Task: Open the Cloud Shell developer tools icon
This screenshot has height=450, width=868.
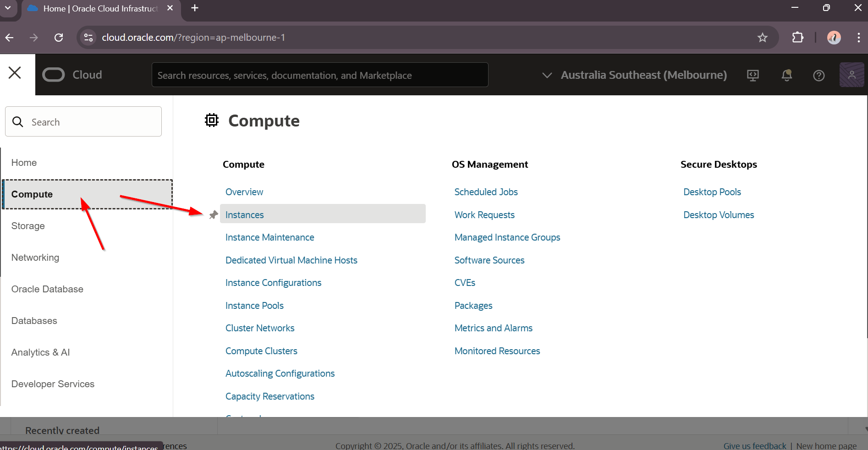Action: (753, 75)
